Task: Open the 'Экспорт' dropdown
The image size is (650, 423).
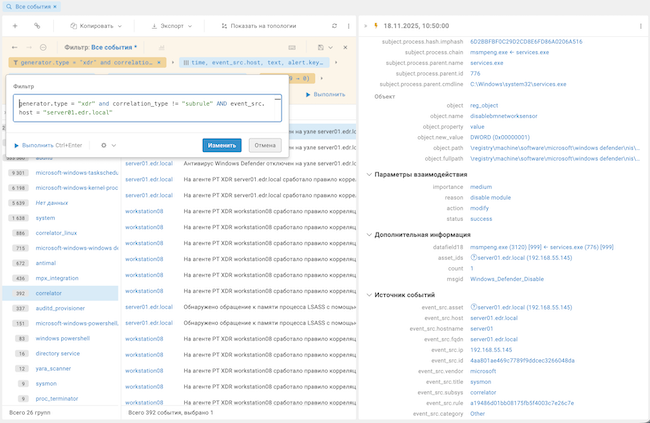Action: [x=172, y=26]
